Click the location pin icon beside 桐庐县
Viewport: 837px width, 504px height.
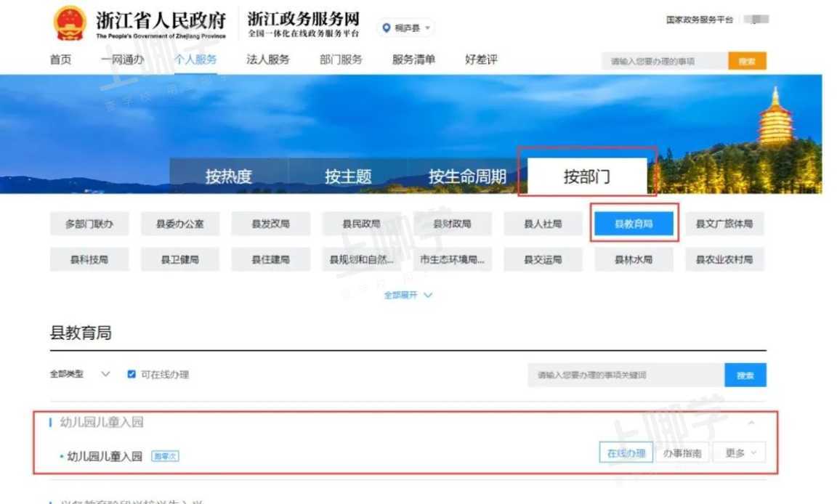tap(387, 28)
